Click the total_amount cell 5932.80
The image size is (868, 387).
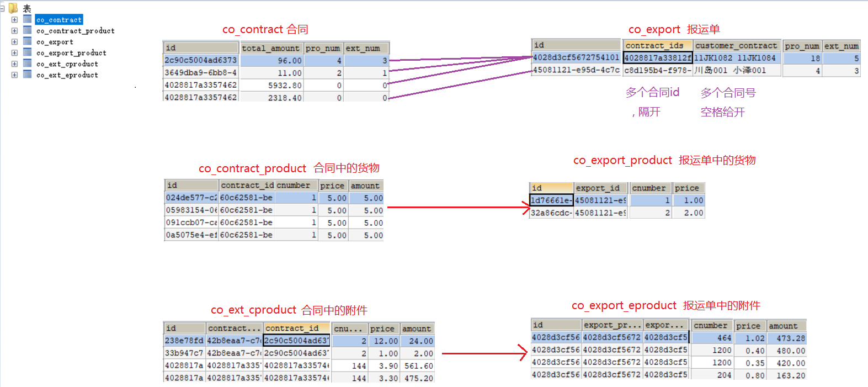272,85
